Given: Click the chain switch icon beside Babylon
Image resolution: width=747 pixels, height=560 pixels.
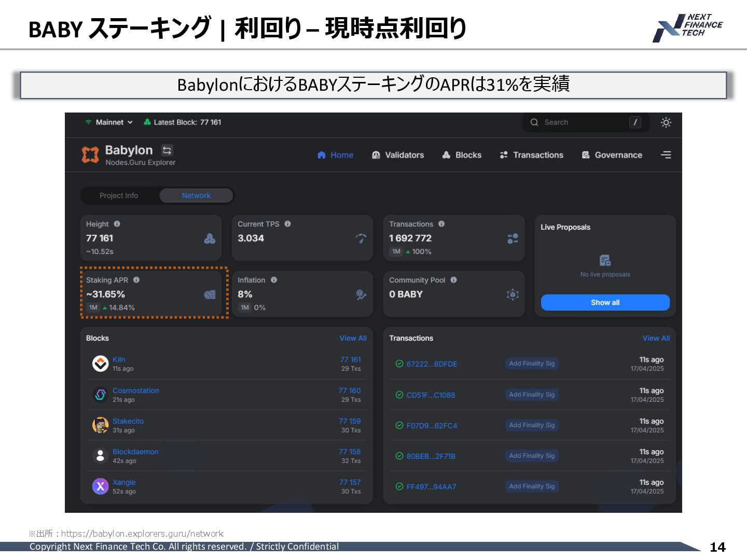Looking at the screenshot, I should (x=167, y=150).
